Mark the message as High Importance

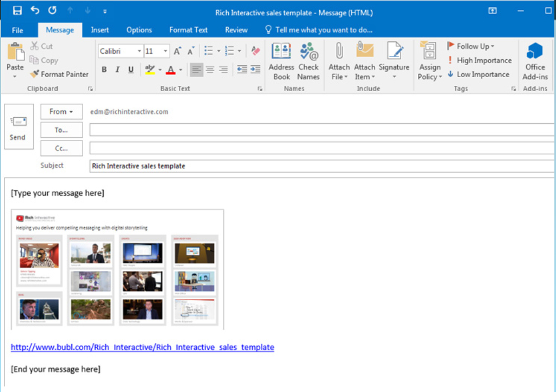[479, 60]
